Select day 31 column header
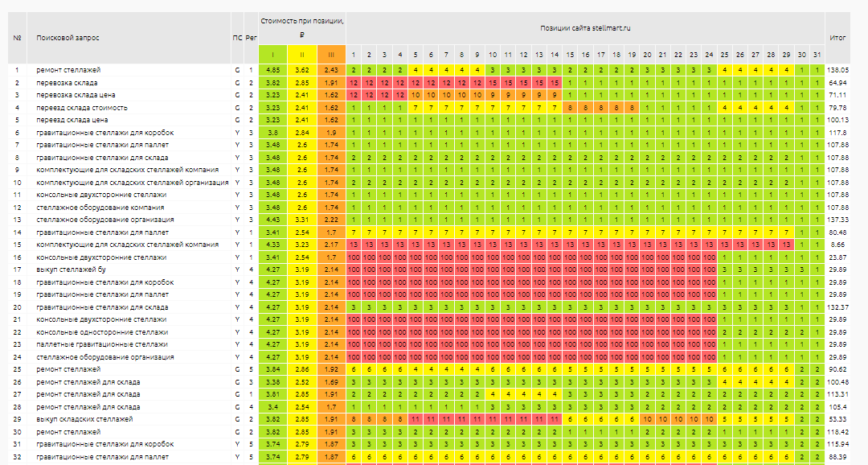 pyautogui.click(x=817, y=55)
